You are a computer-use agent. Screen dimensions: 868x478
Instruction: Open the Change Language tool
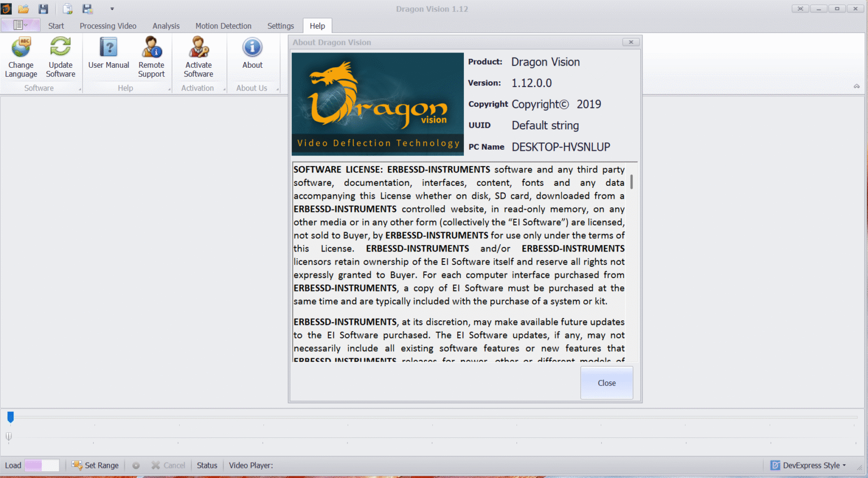[x=21, y=57]
